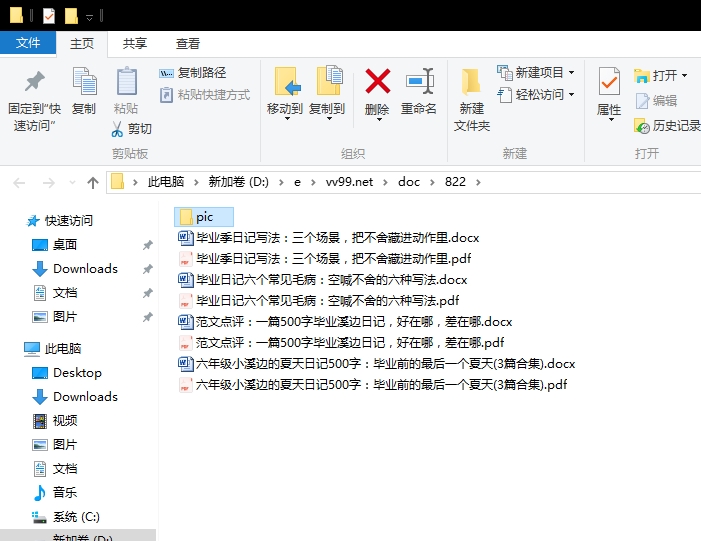The height and width of the screenshot is (541, 701).
Task: Click the 属性 (Properties) icon
Action: coord(609,82)
